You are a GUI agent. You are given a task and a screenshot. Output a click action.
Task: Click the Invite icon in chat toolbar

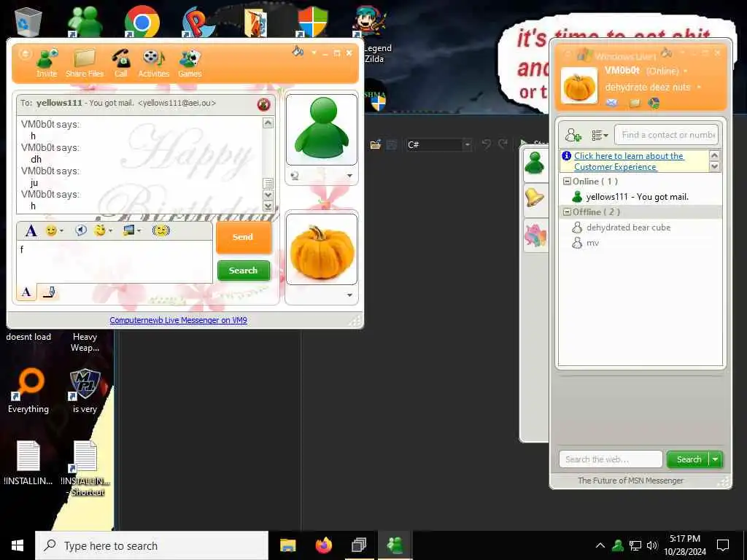47,63
